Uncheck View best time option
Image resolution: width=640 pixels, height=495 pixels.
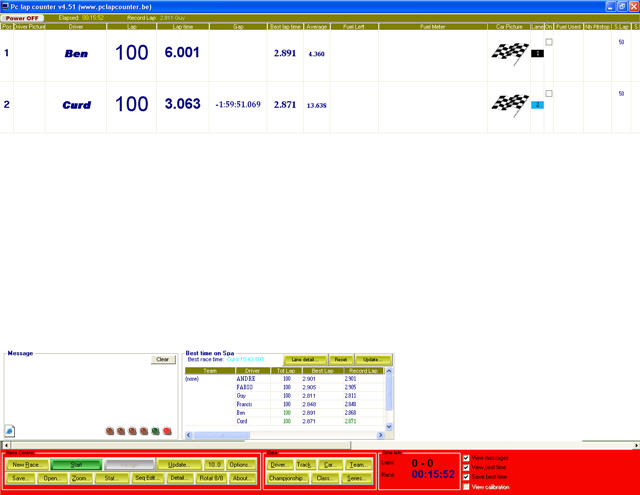[x=466, y=467]
